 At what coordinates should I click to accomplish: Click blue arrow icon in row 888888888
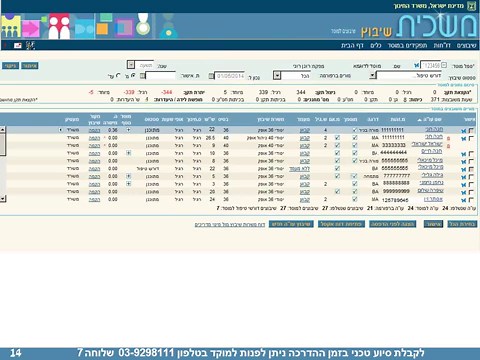463,185
